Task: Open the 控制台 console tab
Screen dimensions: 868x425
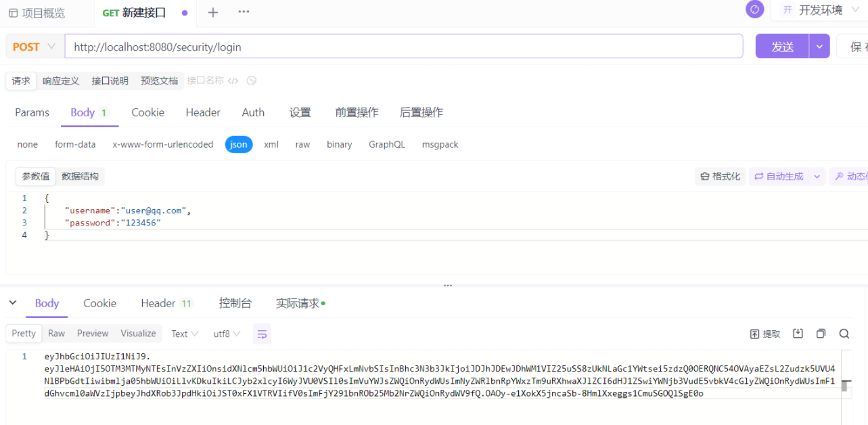Action: (235, 303)
